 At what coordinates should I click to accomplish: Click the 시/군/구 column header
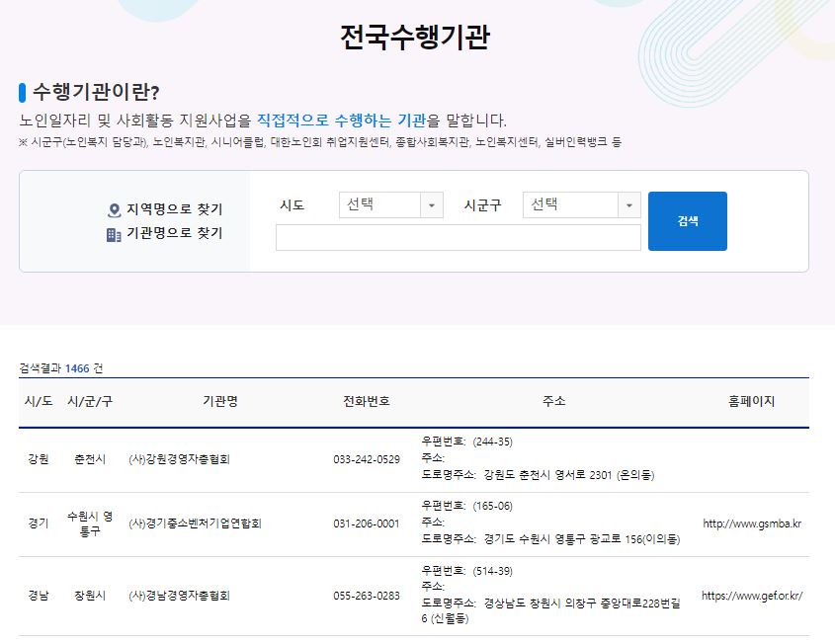[x=90, y=401]
